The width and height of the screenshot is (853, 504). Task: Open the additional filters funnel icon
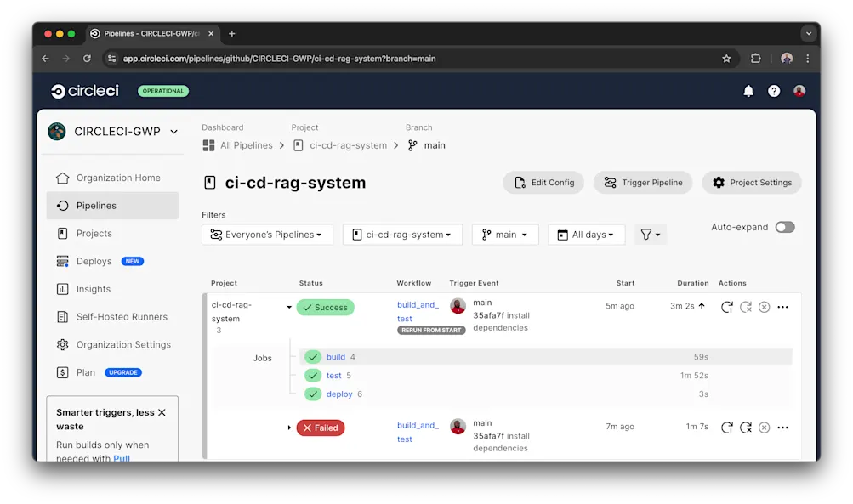pyautogui.click(x=651, y=234)
